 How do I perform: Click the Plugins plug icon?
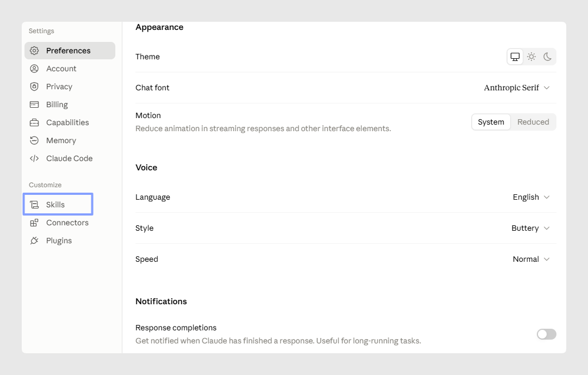click(x=34, y=241)
